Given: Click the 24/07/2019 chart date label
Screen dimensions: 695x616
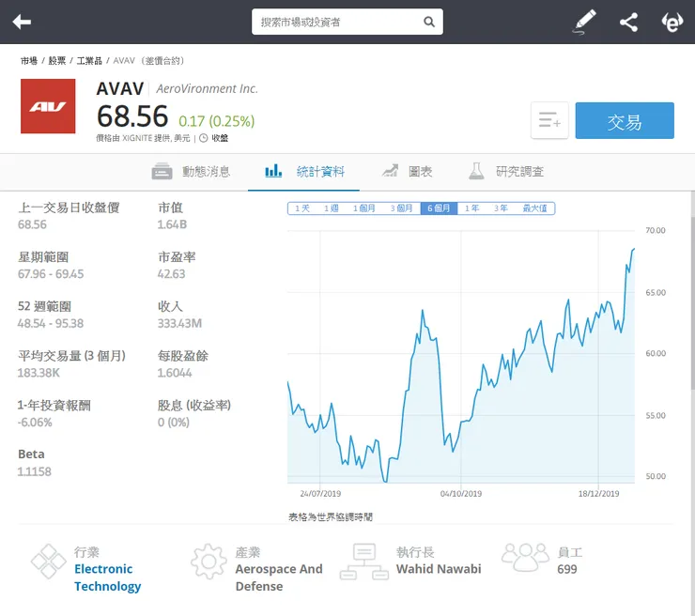Looking at the screenshot, I should point(320,494).
